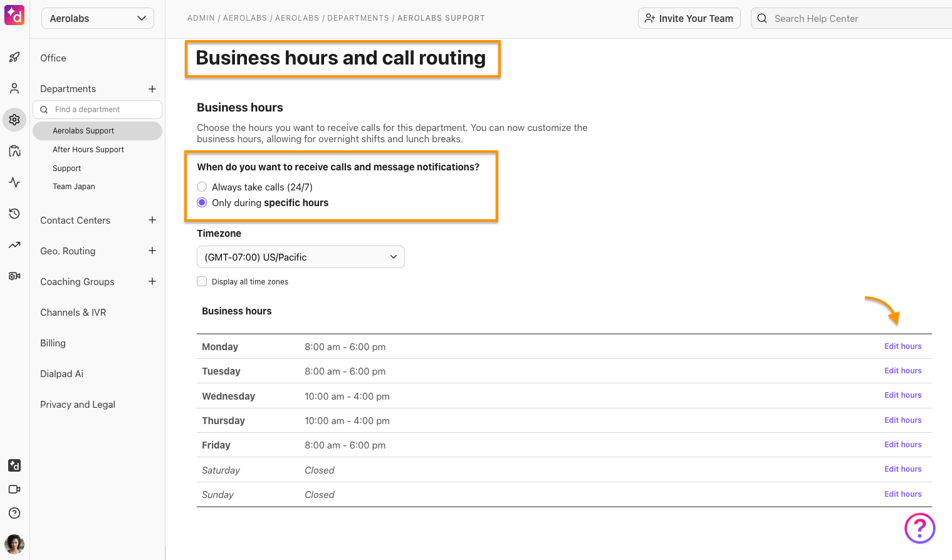This screenshot has height=560, width=952.
Task: Open the Office menu item
Action: point(53,58)
